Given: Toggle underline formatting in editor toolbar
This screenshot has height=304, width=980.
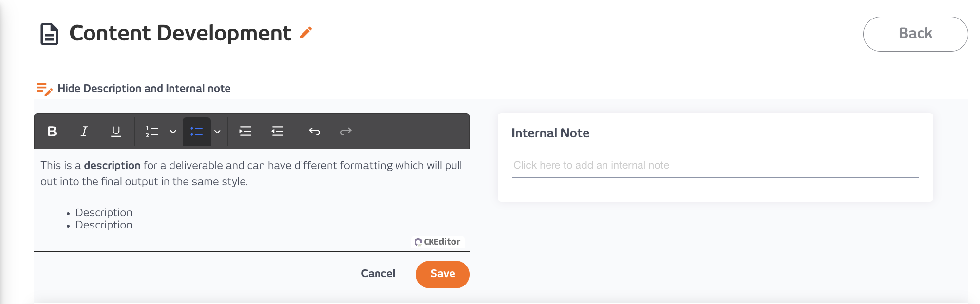Looking at the screenshot, I should tap(116, 131).
